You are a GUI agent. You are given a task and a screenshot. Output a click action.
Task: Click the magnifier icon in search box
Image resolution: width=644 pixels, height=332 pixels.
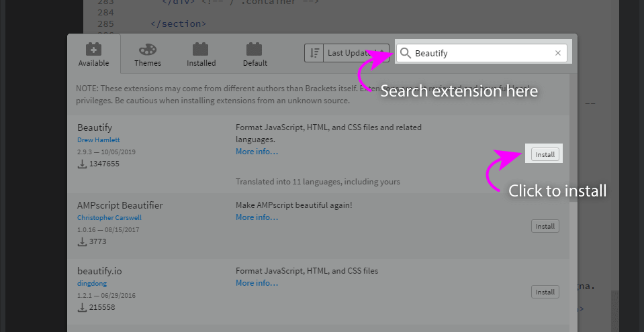point(406,53)
